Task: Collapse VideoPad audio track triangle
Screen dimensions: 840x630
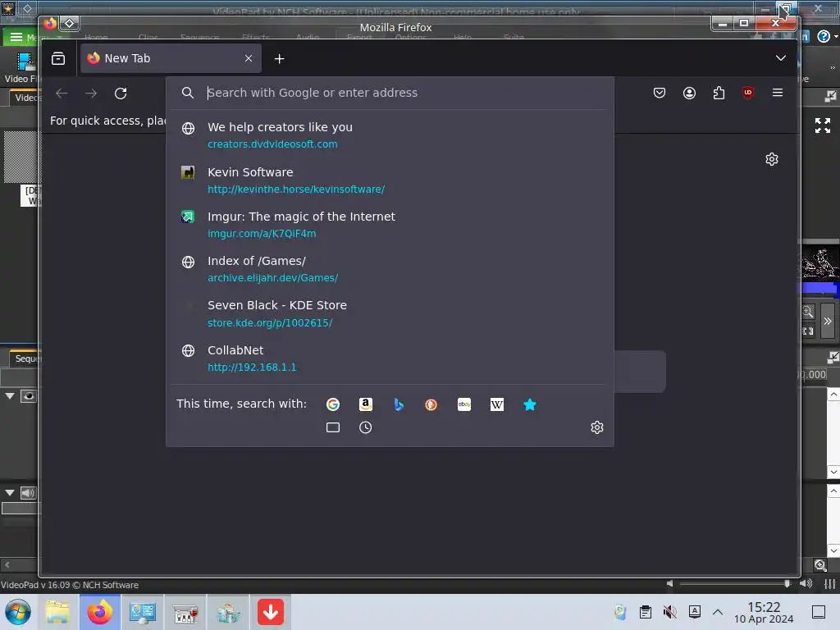Action: click(10, 493)
